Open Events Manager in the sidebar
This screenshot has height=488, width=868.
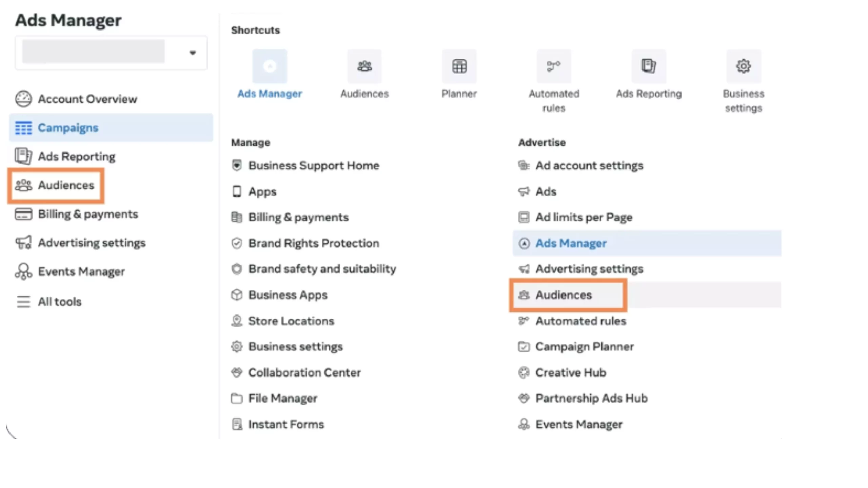pyautogui.click(x=81, y=272)
